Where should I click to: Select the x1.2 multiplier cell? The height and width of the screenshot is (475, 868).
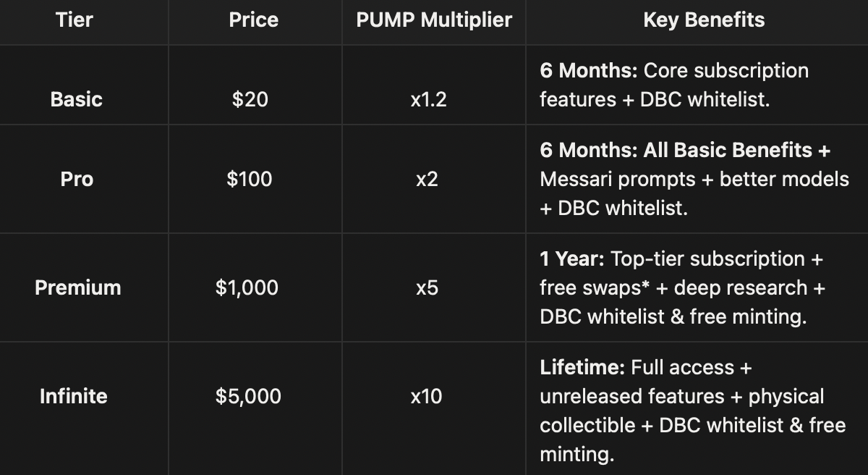(x=428, y=99)
